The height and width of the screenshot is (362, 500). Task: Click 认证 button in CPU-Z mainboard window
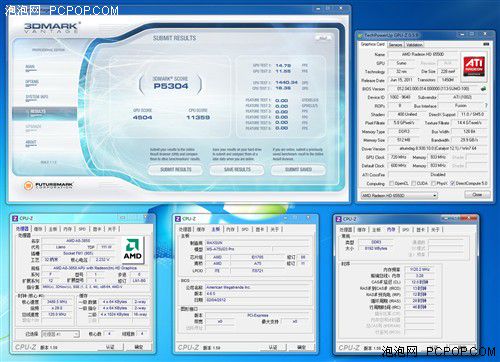click(273, 347)
